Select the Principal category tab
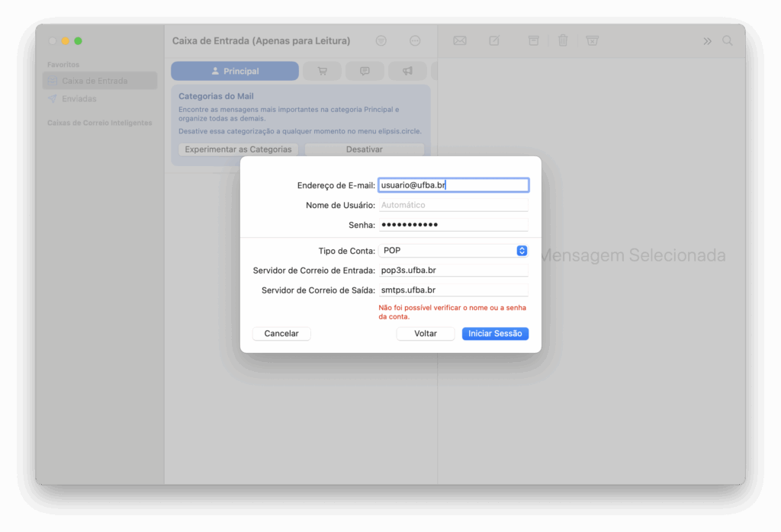 pos(234,71)
